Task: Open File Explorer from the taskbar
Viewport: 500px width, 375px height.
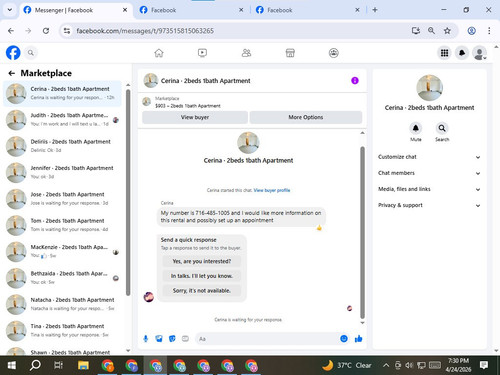Action: pyautogui.click(x=83, y=365)
